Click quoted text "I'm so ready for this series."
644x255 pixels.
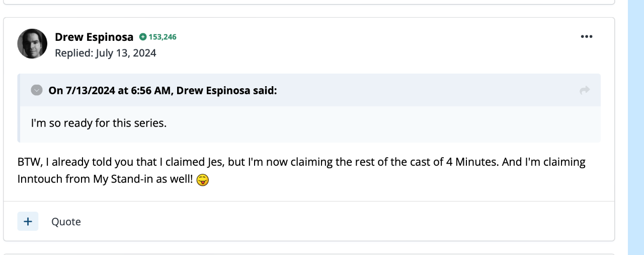(x=99, y=122)
